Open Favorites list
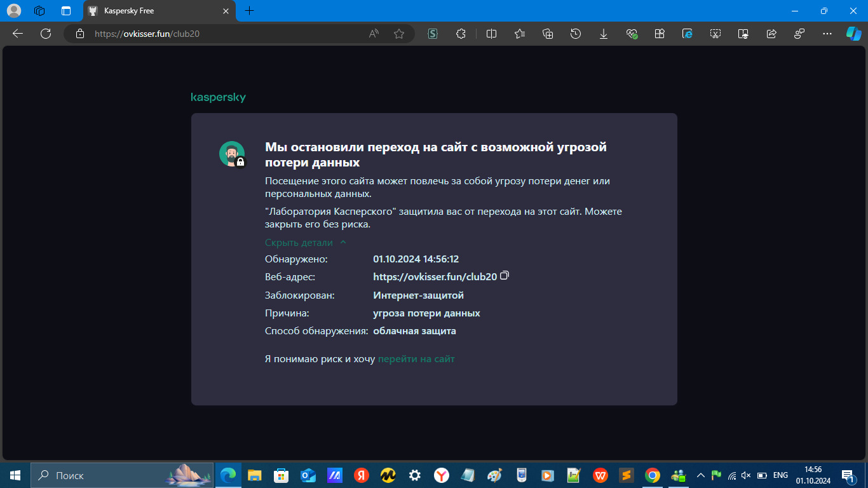Screen dimensions: 868x488 tap(520, 34)
